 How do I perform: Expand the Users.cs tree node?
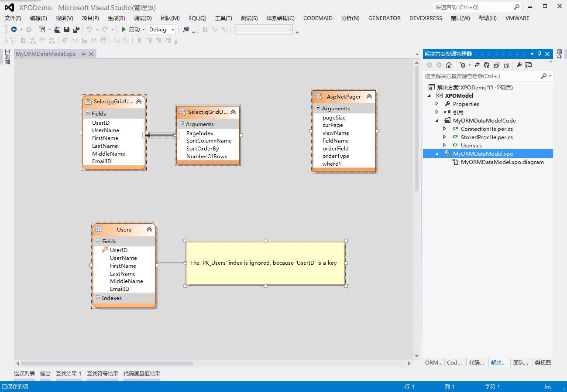point(445,145)
